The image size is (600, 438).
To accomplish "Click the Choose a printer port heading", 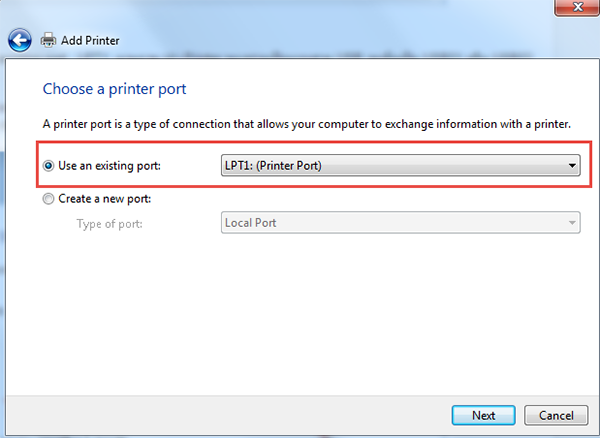I will (x=114, y=89).
